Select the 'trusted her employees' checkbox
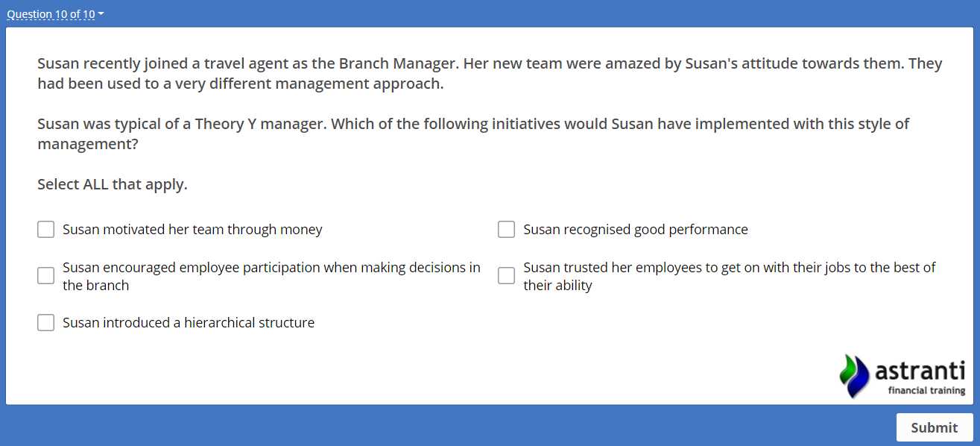980x446 pixels. pyautogui.click(x=507, y=276)
